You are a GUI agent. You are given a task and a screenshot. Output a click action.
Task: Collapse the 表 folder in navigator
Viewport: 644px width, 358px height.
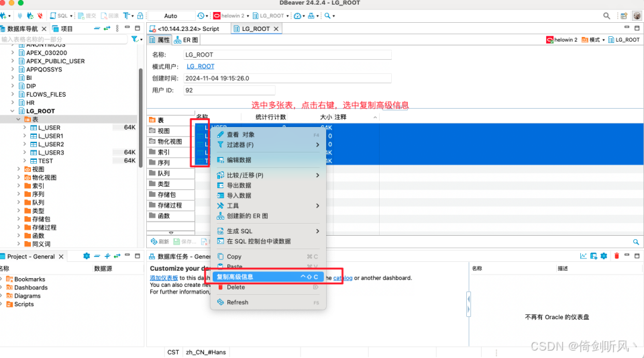coord(19,119)
